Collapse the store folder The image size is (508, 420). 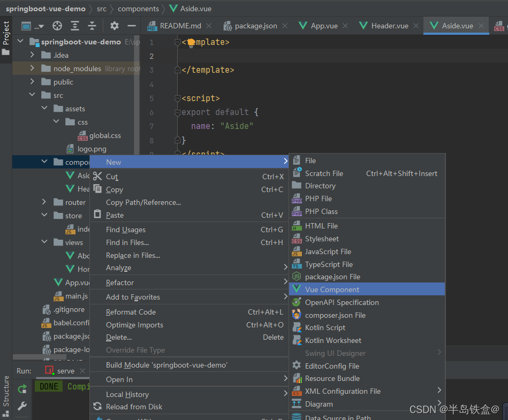44,215
